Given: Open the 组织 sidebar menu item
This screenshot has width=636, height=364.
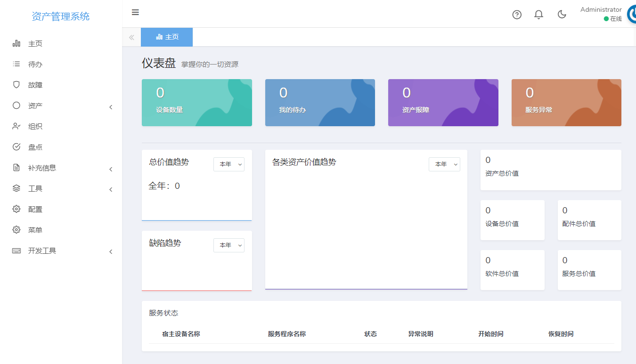Looking at the screenshot, I should point(61,126).
